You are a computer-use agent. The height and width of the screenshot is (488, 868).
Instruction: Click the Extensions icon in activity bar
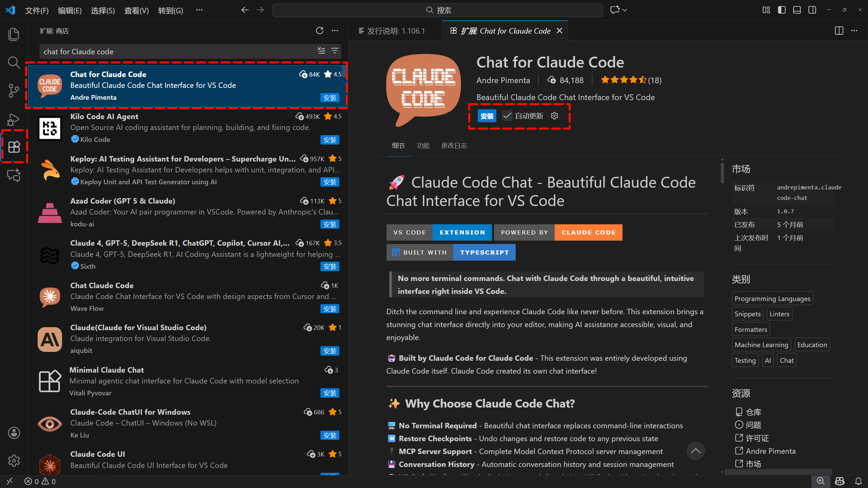[x=14, y=147]
